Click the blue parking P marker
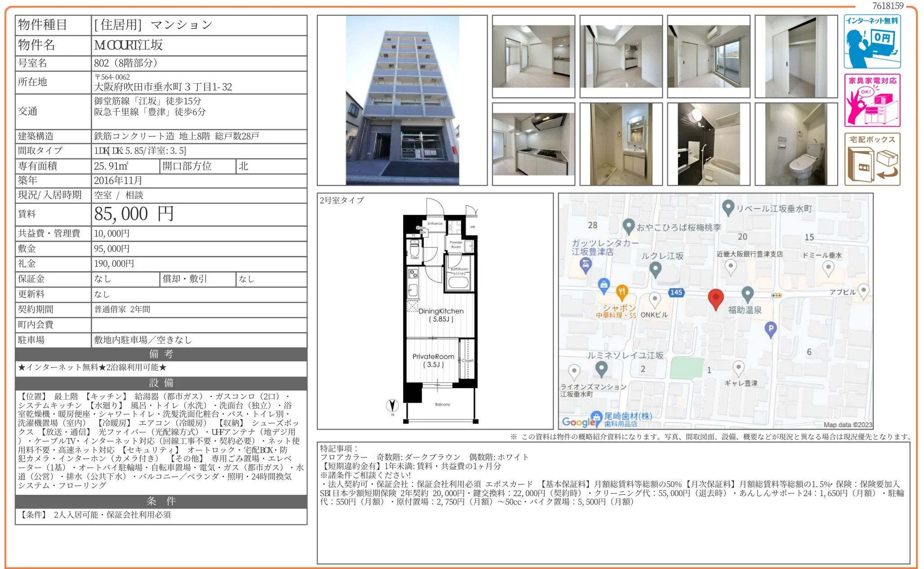Viewport: 924px width, 569px height. [771, 329]
